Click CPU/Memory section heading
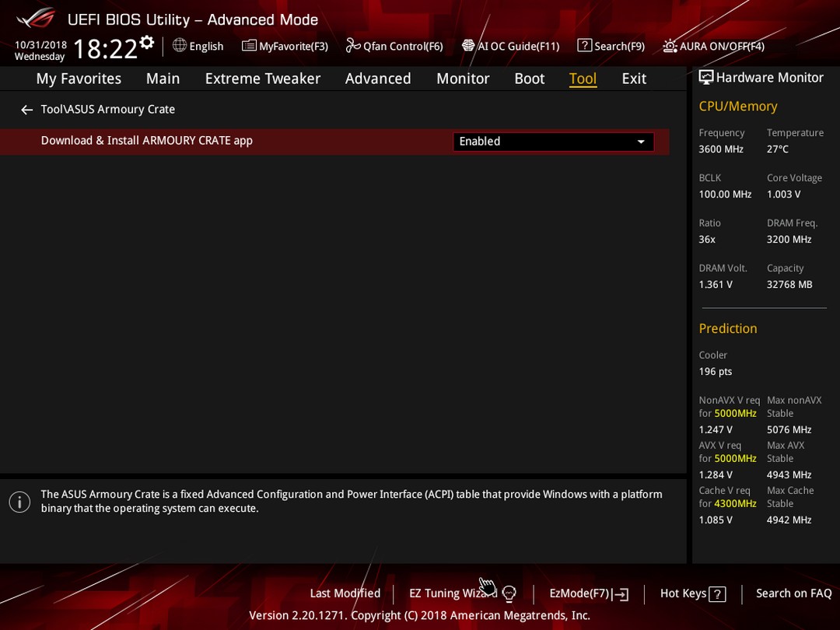Viewport: 840px width, 630px height. point(738,107)
